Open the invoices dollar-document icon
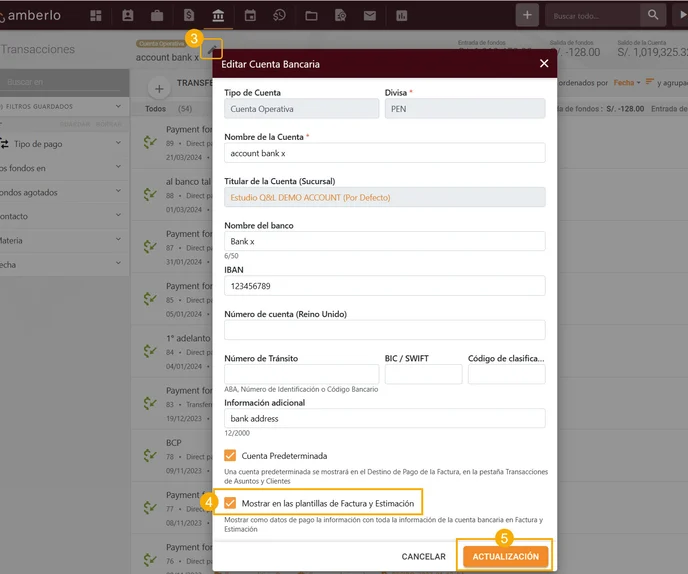The height and width of the screenshot is (574, 688). [x=189, y=16]
